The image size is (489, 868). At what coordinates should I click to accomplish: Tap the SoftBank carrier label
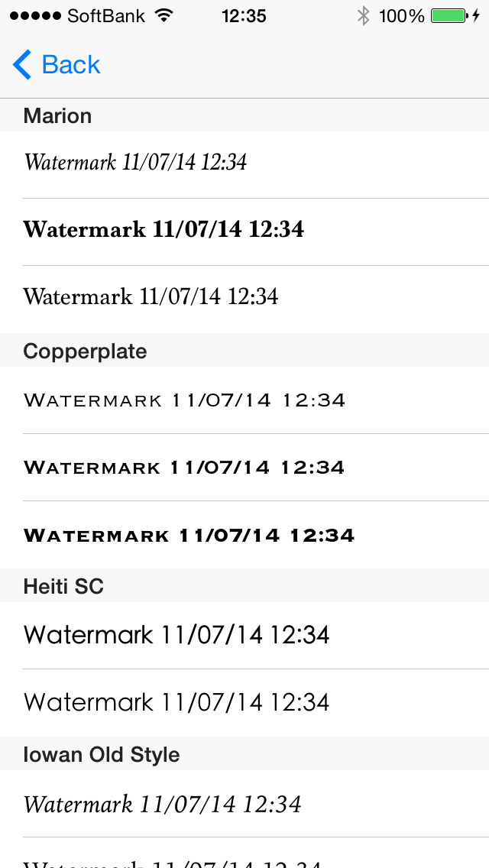click(x=105, y=15)
